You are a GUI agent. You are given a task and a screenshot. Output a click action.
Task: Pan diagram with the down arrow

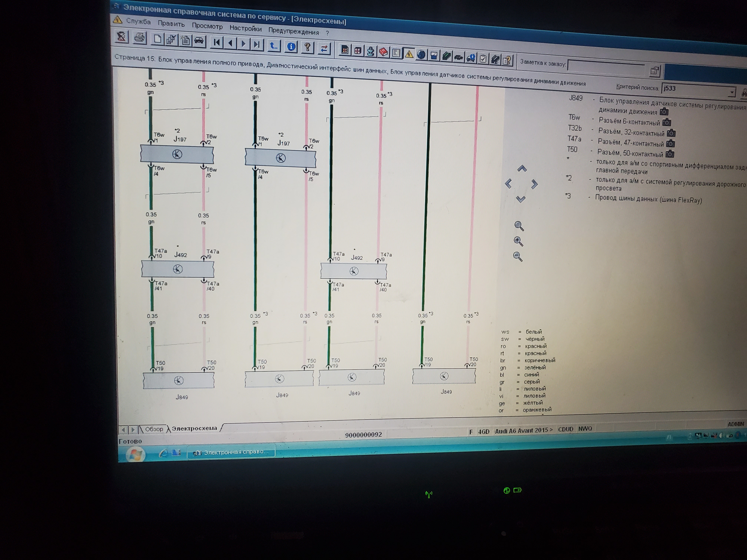pyautogui.click(x=520, y=199)
